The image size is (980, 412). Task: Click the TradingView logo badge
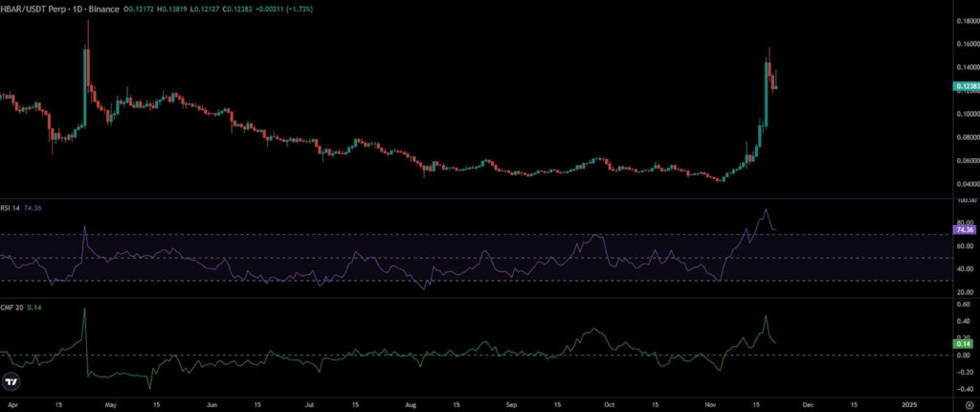tap(11, 380)
